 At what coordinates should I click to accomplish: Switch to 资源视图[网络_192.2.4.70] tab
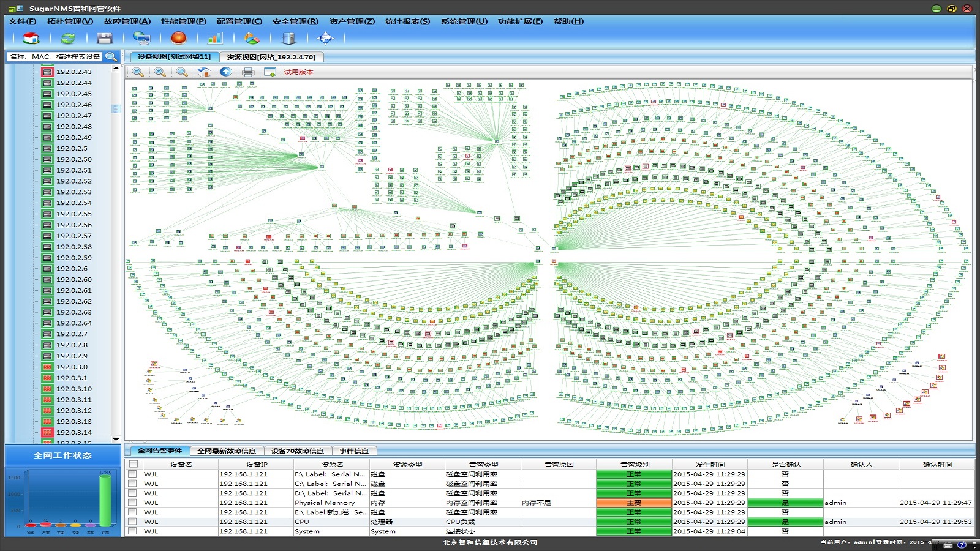coord(271,57)
